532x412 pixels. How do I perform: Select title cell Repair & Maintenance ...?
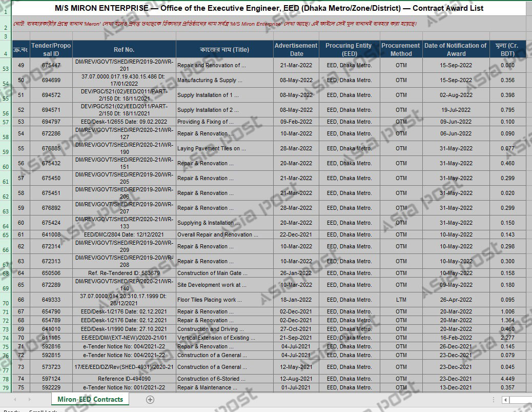[224, 387]
